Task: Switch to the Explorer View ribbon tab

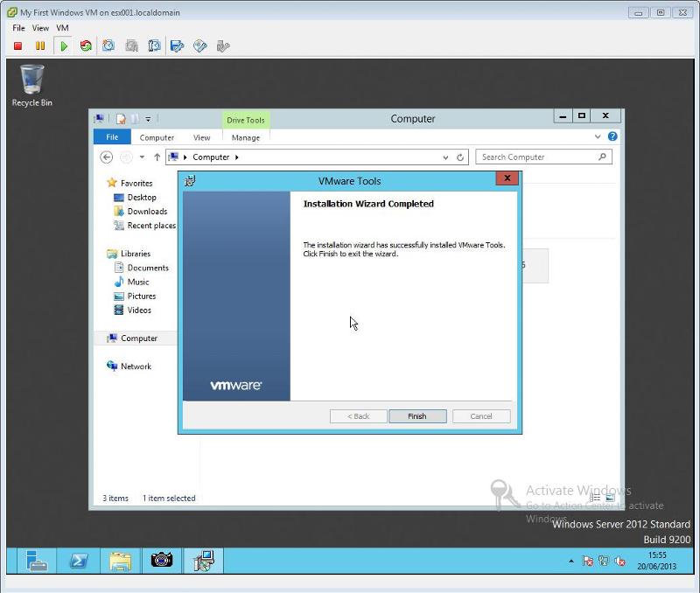Action: (202, 137)
